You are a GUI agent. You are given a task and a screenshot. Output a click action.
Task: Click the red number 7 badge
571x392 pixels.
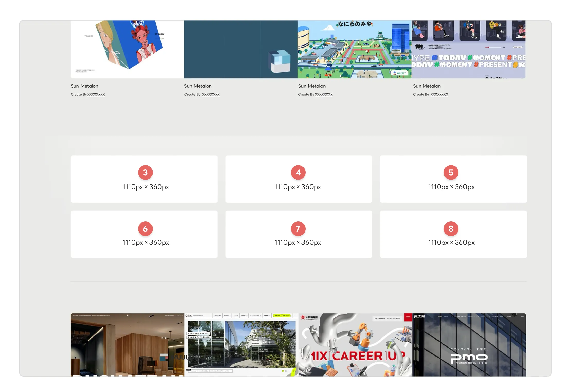[298, 228]
